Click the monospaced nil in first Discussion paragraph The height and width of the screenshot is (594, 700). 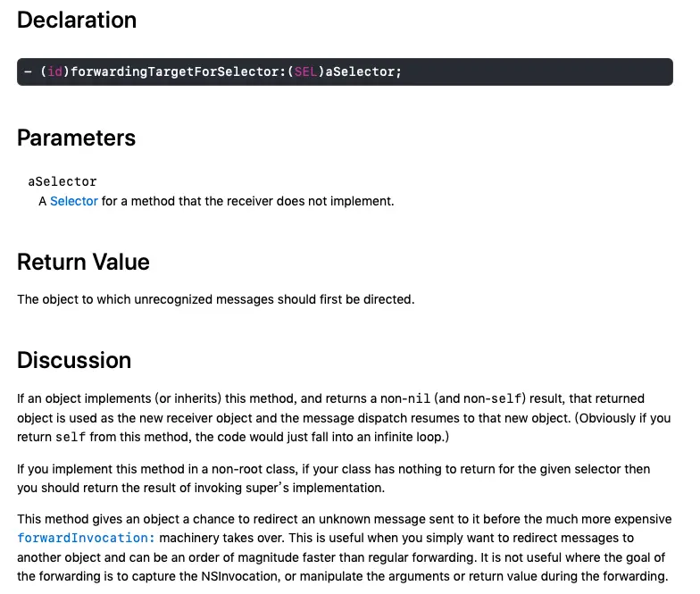point(419,398)
